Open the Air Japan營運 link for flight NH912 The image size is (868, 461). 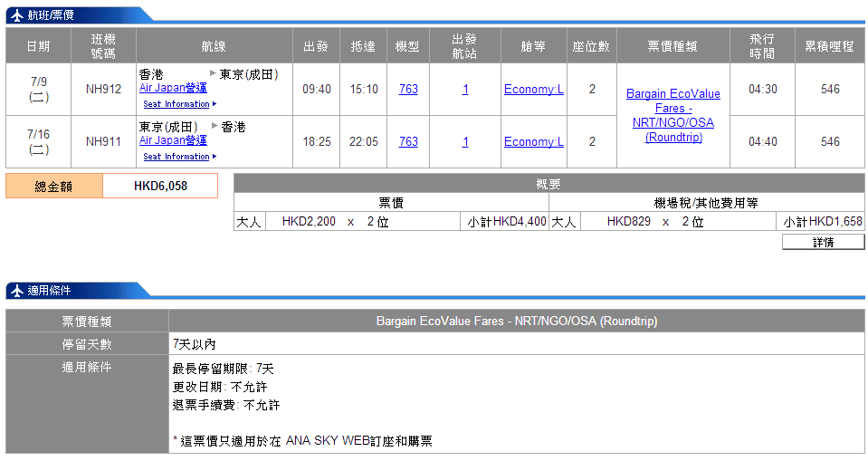coord(173,88)
